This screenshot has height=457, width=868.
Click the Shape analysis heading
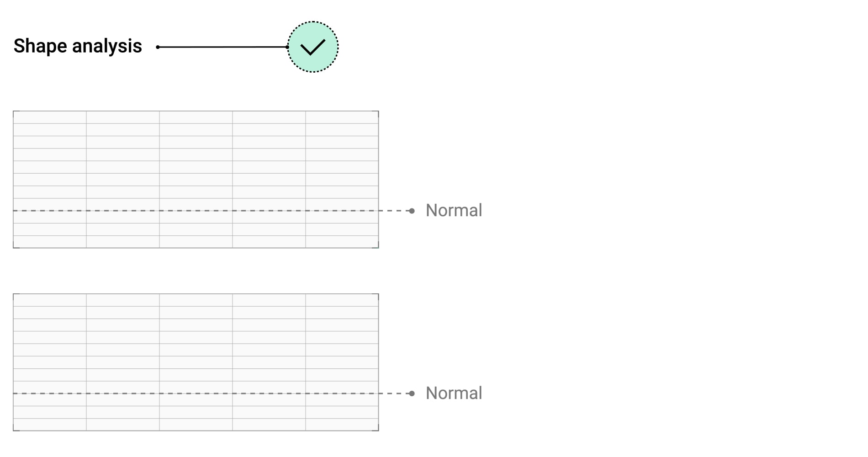pyautogui.click(x=78, y=46)
